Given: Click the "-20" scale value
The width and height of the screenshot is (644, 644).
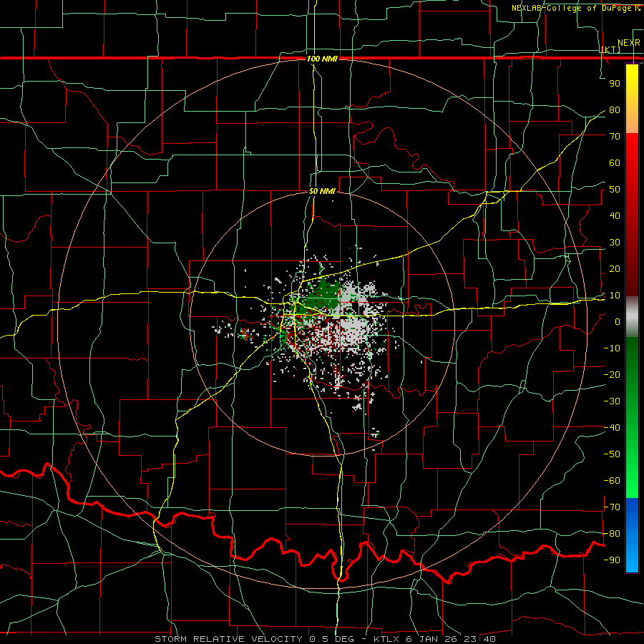Looking at the screenshot, I should point(612,375).
